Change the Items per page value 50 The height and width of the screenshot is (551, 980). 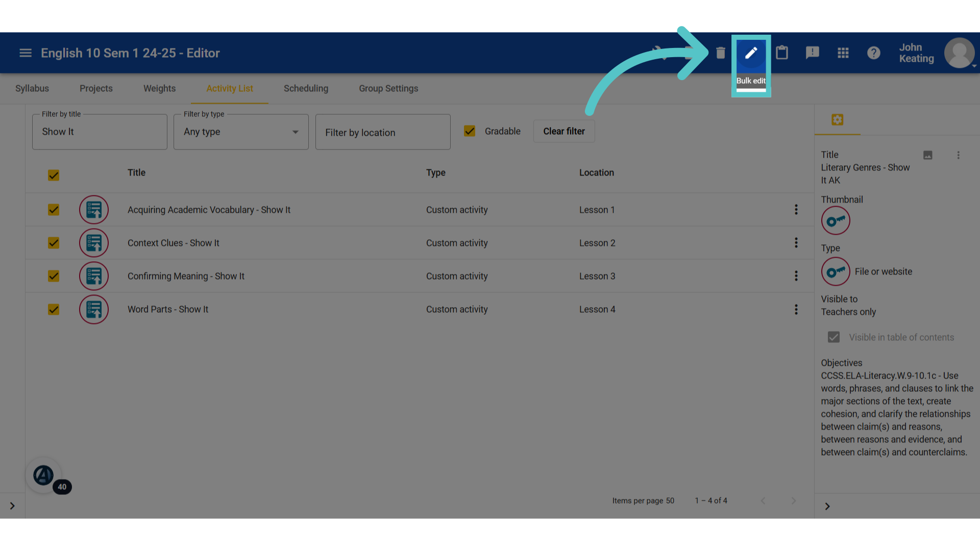(x=670, y=501)
